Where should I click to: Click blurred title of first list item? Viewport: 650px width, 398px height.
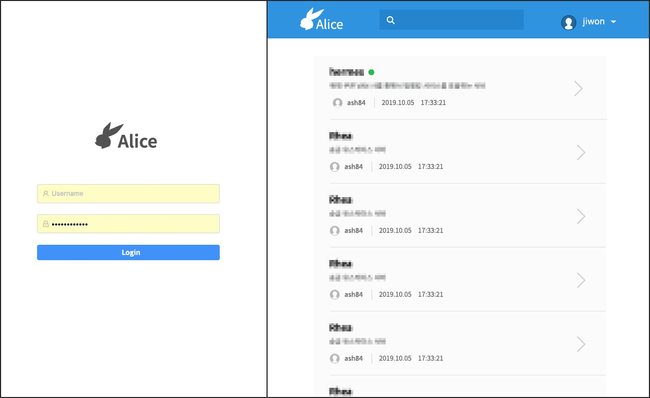click(347, 72)
